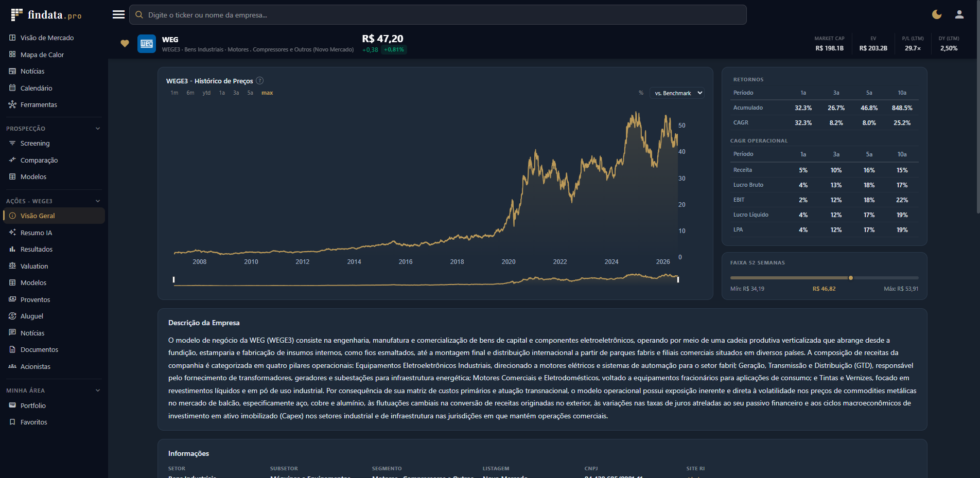Click 52-week range marker
Image resolution: width=980 pixels, height=478 pixels.
click(851, 278)
